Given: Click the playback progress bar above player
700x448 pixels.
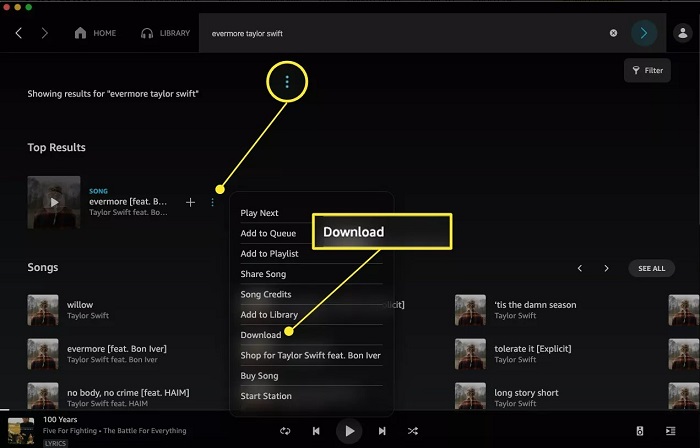Looking at the screenshot, I should point(350,410).
